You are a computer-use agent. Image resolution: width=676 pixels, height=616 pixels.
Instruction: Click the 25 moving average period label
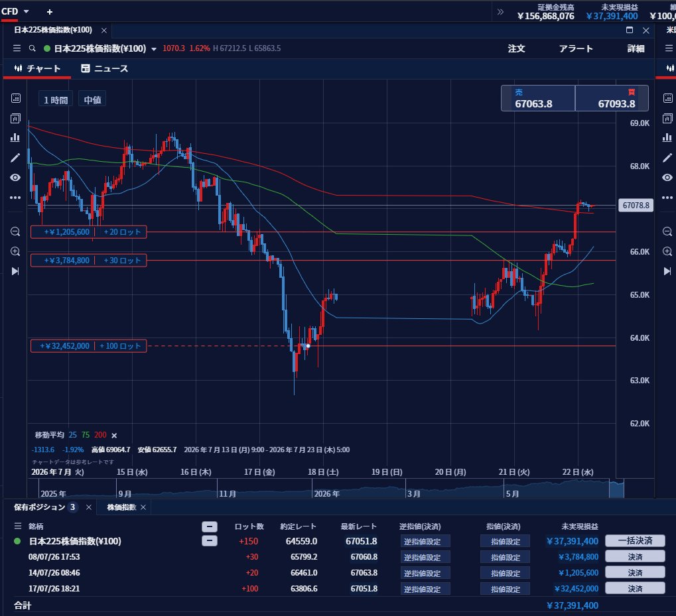pyautogui.click(x=73, y=435)
